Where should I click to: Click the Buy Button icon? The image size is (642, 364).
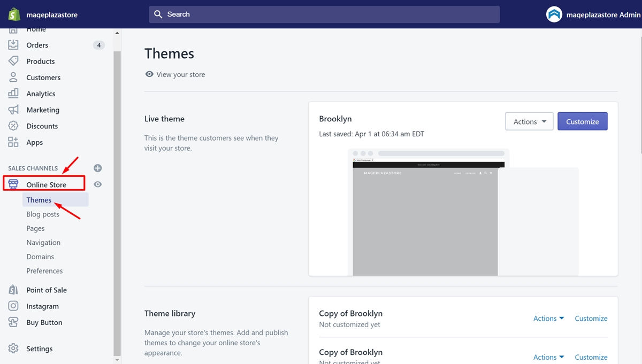pos(13,322)
